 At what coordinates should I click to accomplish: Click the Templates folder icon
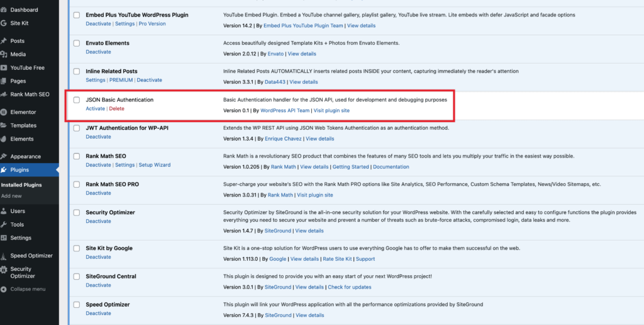tap(4, 125)
